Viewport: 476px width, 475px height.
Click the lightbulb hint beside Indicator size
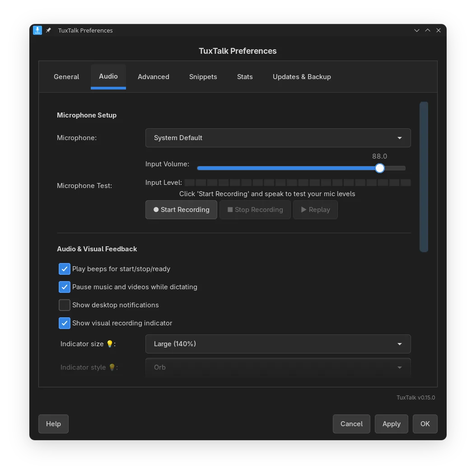click(110, 344)
